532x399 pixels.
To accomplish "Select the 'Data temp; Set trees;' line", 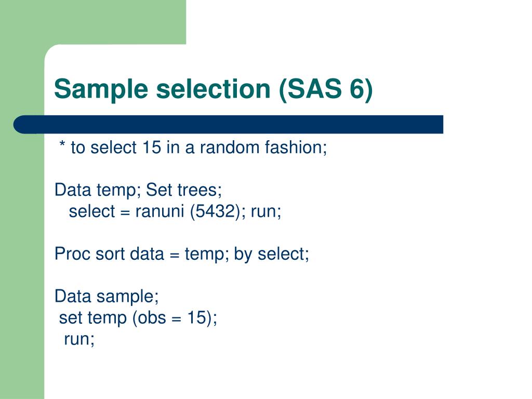I will 138,190.
